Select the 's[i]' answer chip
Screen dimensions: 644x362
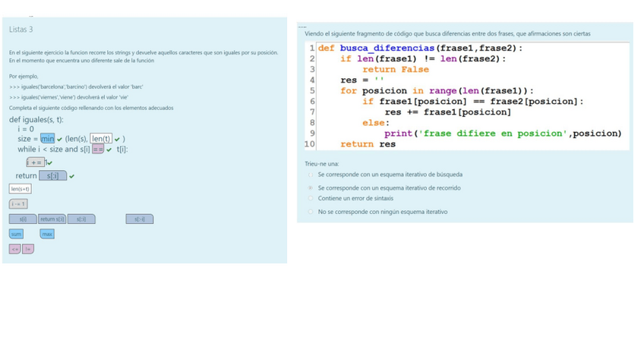23,219
